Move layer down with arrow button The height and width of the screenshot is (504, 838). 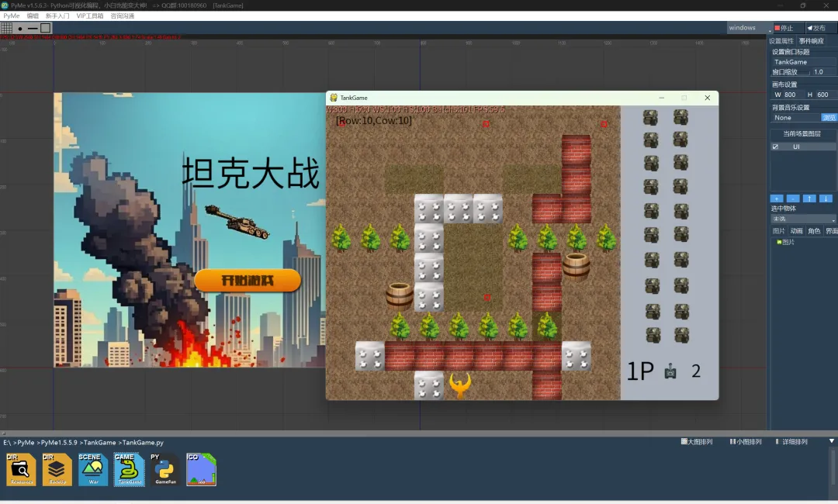coord(826,198)
